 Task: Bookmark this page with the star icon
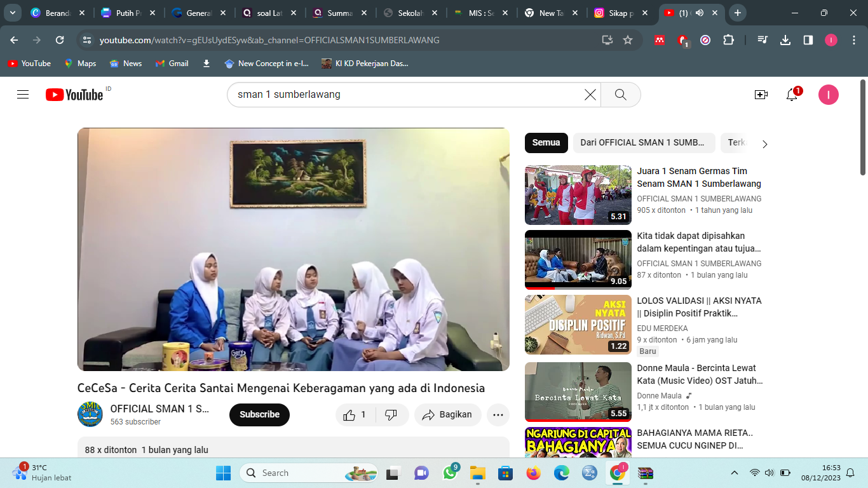click(x=628, y=40)
